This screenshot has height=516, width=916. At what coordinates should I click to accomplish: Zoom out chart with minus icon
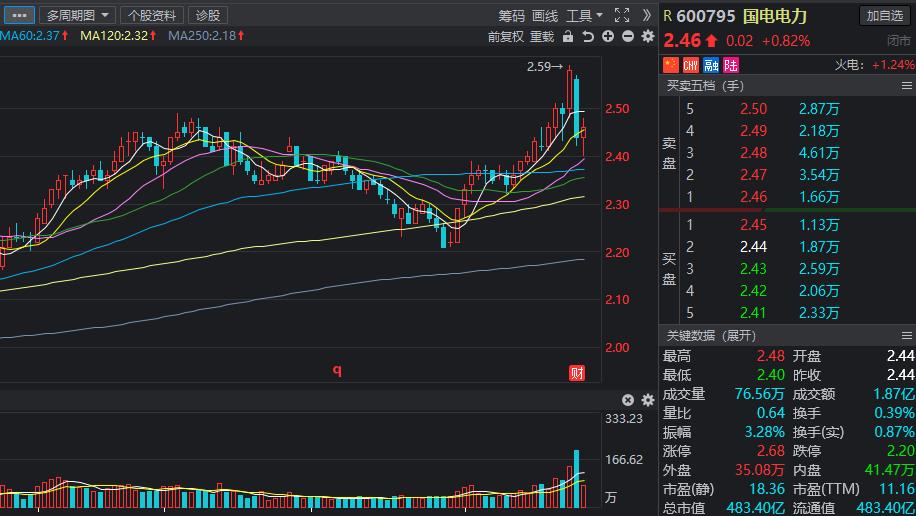627,36
